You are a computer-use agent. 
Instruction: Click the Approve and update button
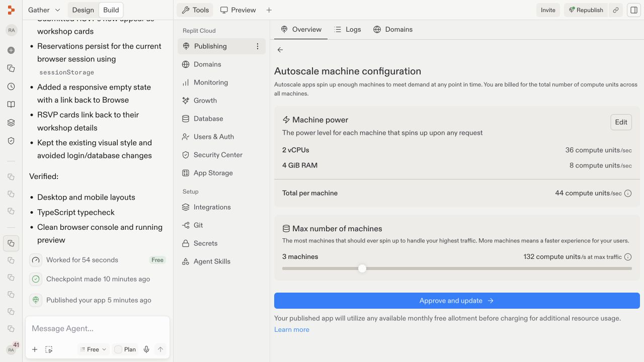(x=457, y=301)
